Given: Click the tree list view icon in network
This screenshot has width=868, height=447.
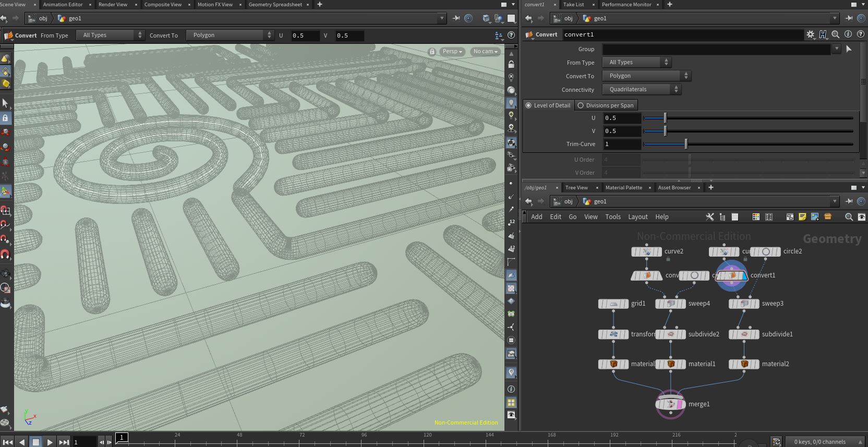Looking at the screenshot, I should coord(722,217).
